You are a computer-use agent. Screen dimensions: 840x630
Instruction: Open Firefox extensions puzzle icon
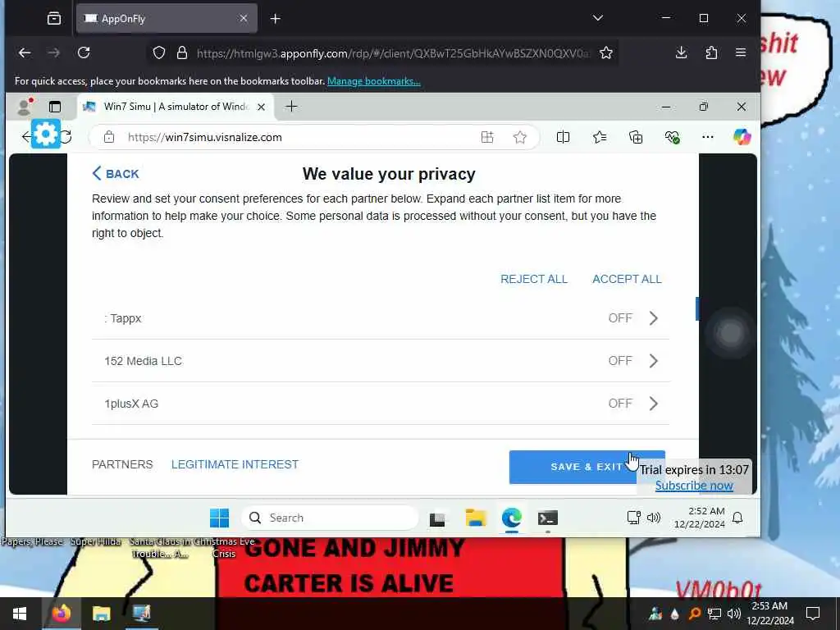point(711,52)
